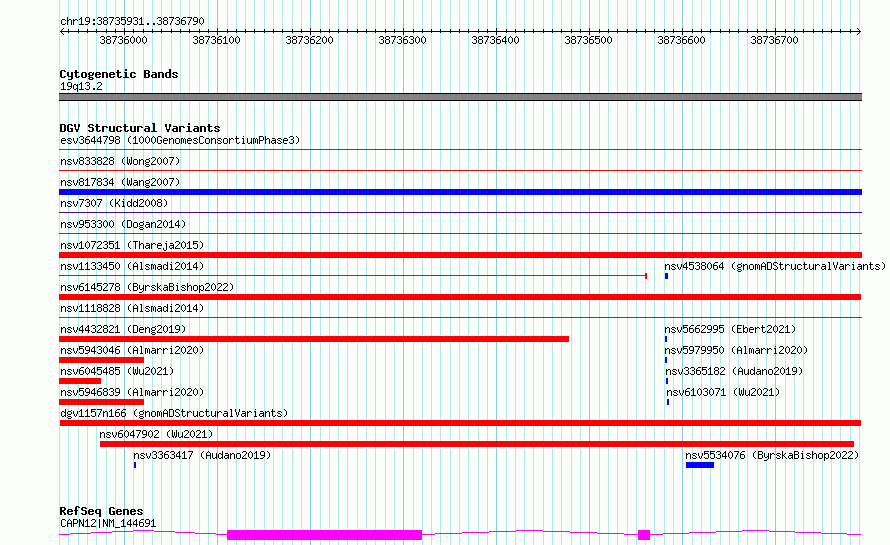Viewport: 890px width, 545px height.
Task: Open the nsv833828 (Wong2007) variant
Action: pyautogui.click(x=120, y=161)
